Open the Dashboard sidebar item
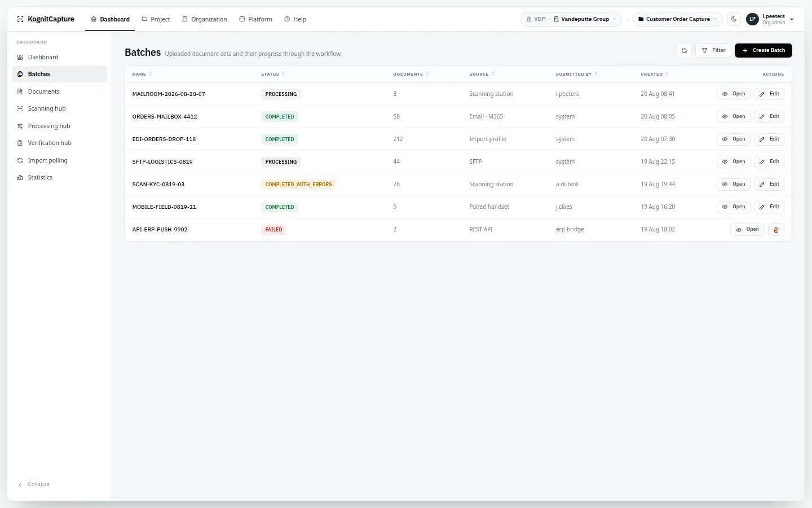 tap(60, 57)
